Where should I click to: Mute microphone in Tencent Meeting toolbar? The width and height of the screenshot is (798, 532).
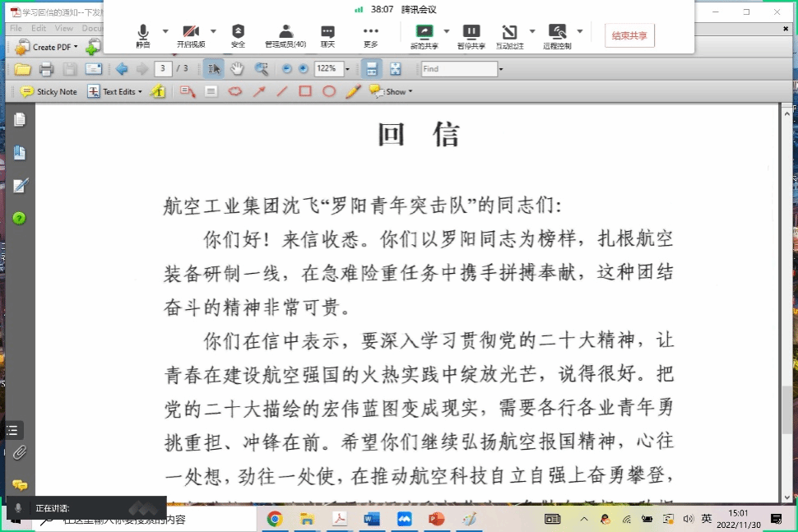click(x=143, y=35)
